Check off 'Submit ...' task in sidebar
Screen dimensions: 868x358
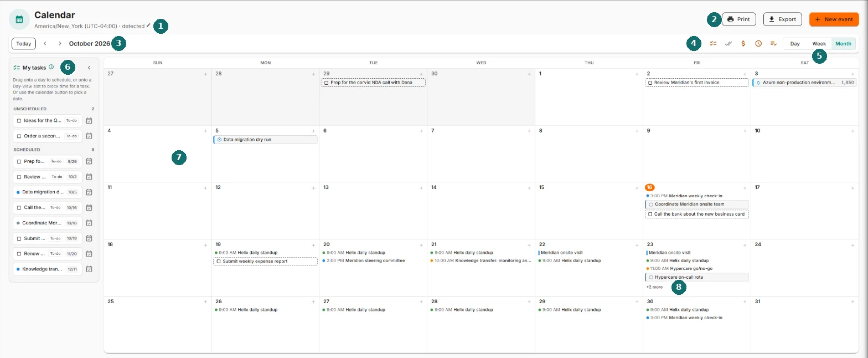19,238
